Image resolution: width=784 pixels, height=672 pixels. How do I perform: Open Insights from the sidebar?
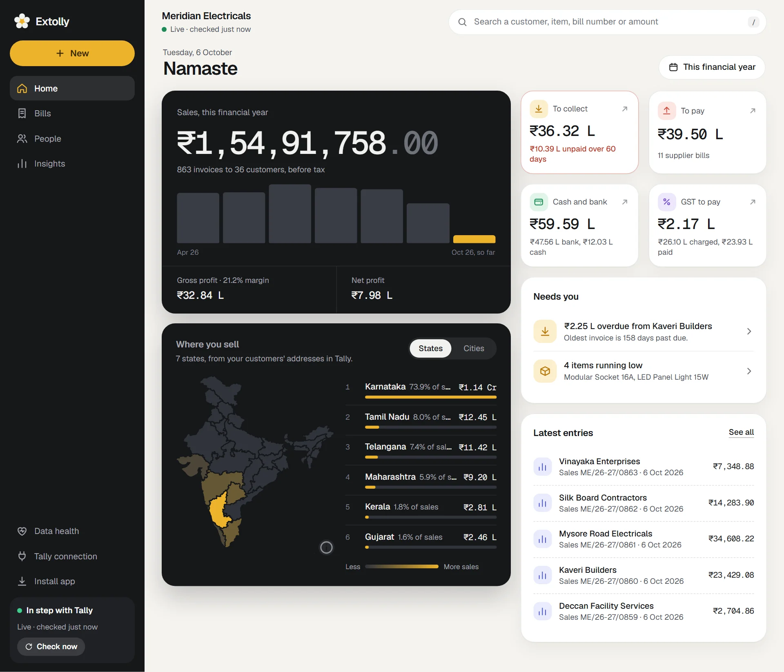click(72, 164)
